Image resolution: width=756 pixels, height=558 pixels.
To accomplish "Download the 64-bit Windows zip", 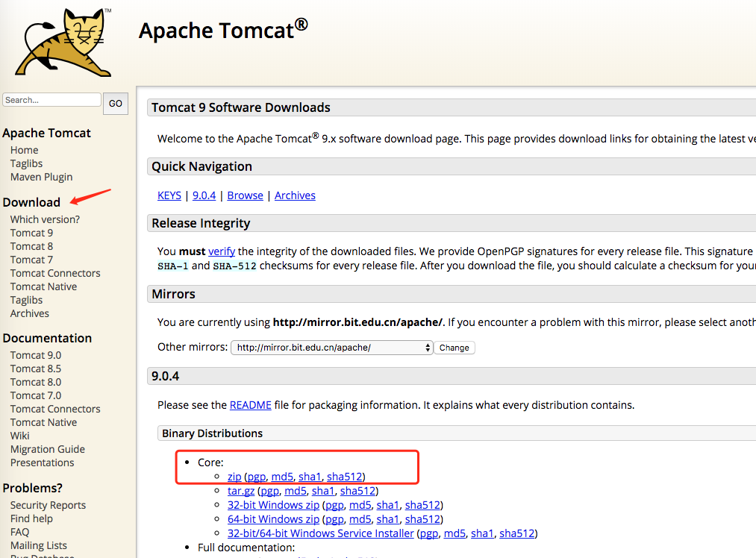I will pos(273,519).
